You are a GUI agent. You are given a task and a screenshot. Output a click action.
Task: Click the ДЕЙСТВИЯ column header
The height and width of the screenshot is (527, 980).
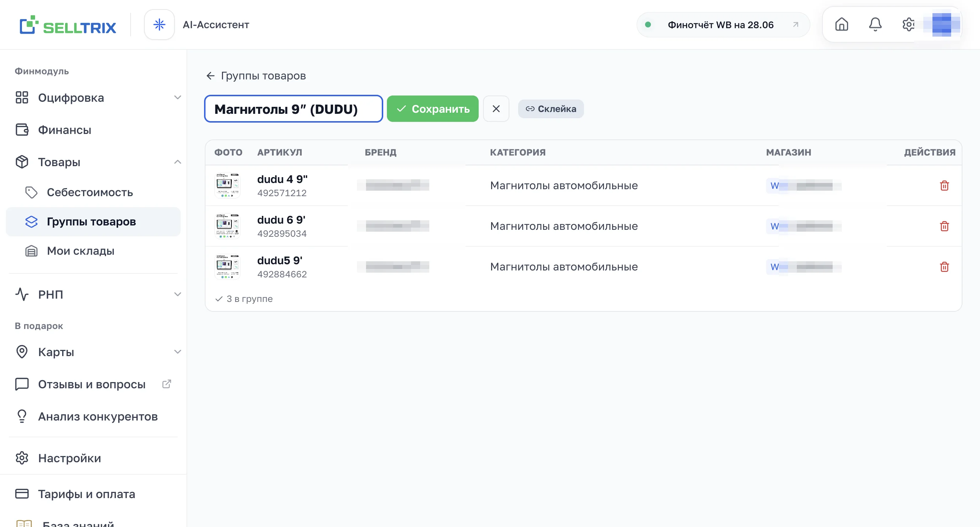[930, 152]
